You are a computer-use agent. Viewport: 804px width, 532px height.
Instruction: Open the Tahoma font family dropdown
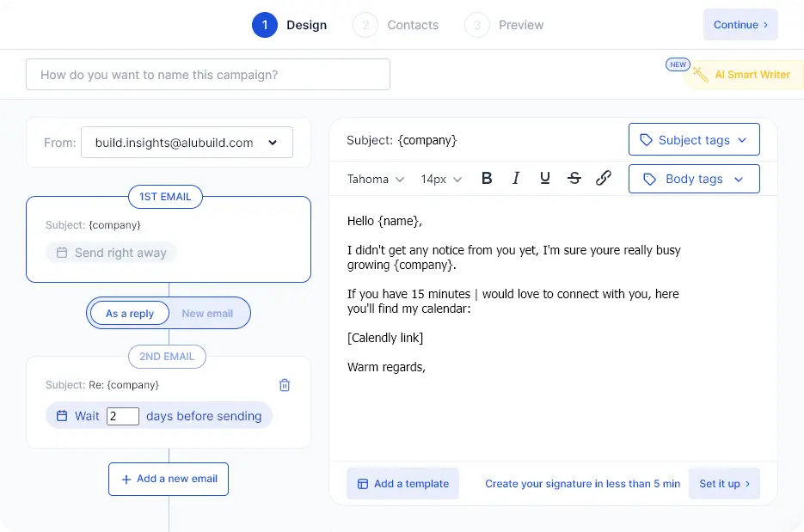pos(376,179)
